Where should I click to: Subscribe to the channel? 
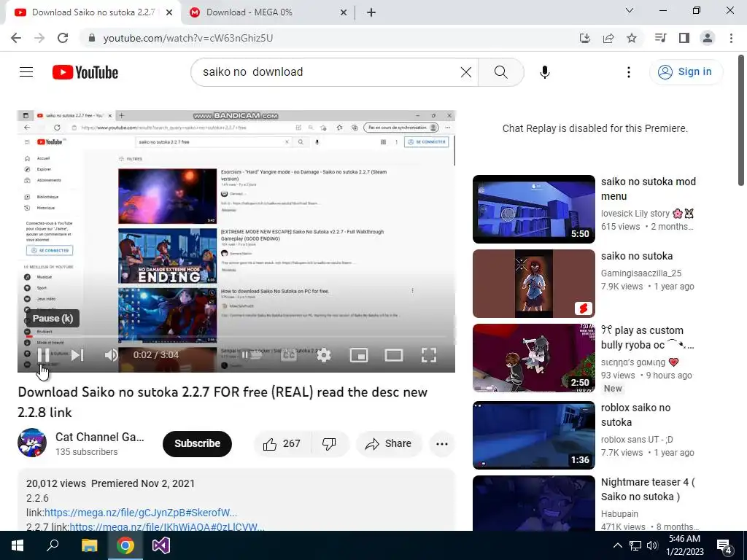coord(197,443)
